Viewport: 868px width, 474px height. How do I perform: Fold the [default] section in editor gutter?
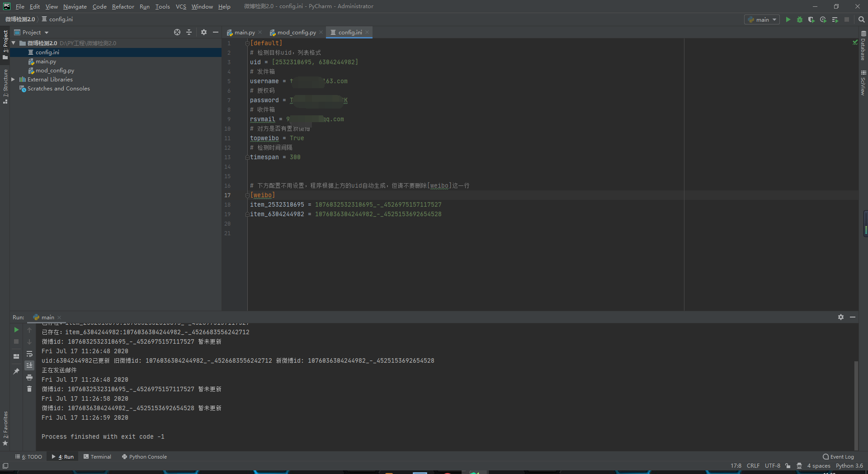coord(247,43)
